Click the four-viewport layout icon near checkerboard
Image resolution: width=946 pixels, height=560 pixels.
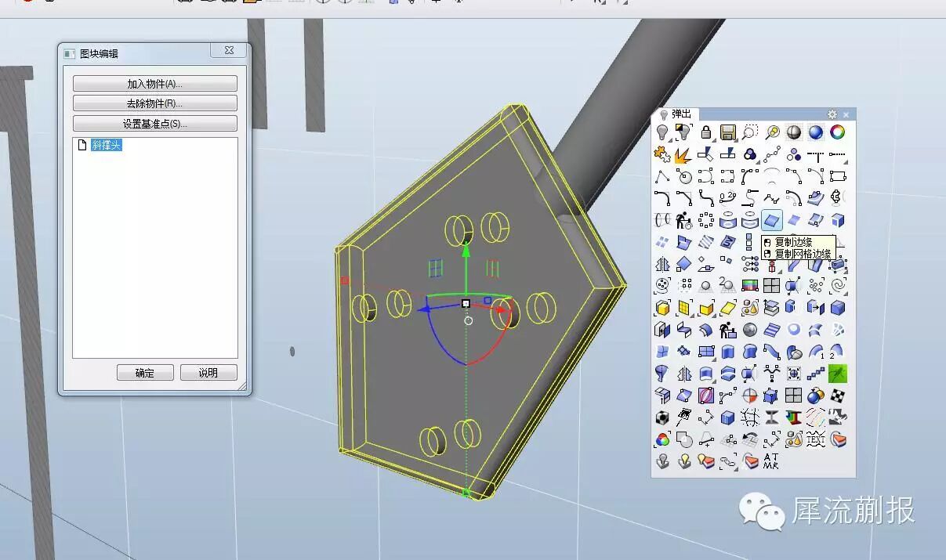coord(793,395)
